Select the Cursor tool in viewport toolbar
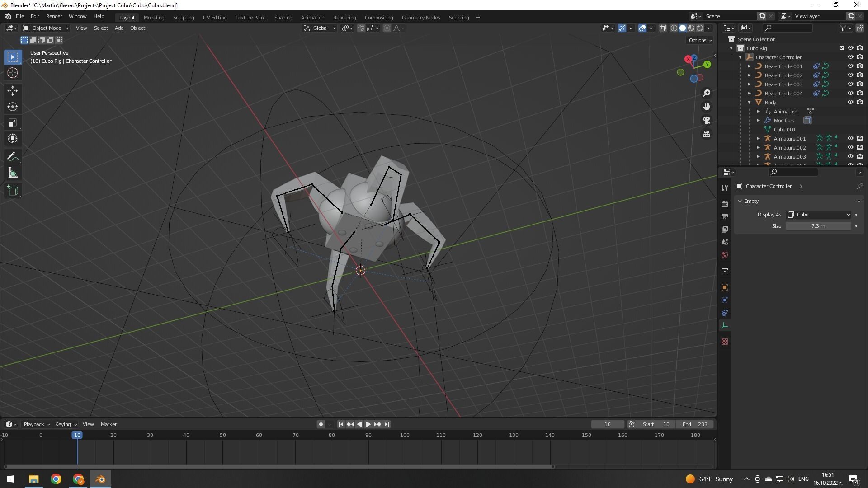The width and height of the screenshot is (868, 488). tap(13, 73)
